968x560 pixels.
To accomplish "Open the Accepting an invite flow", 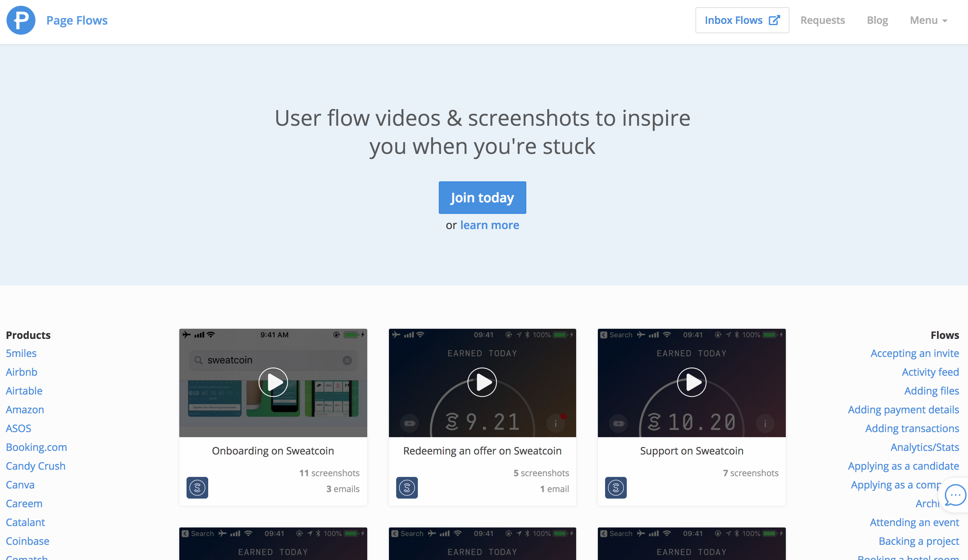I will point(915,353).
